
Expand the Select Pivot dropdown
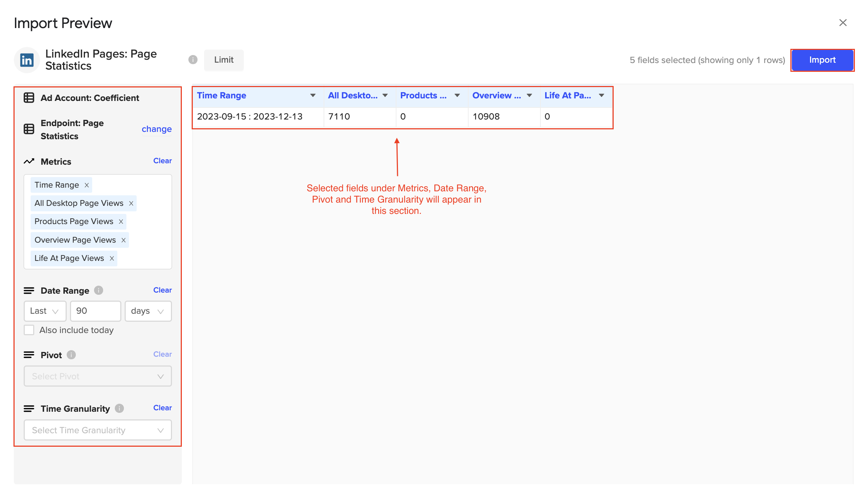pos(98,376)
